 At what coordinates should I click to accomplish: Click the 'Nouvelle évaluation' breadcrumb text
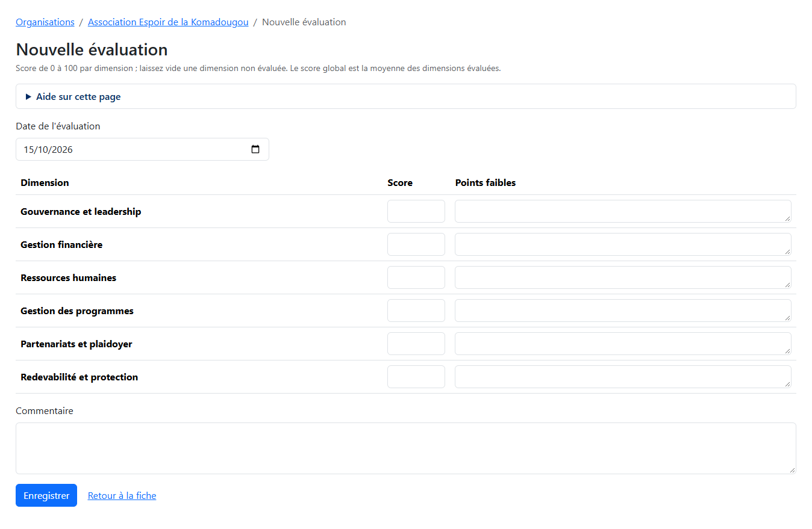[304, 22]
